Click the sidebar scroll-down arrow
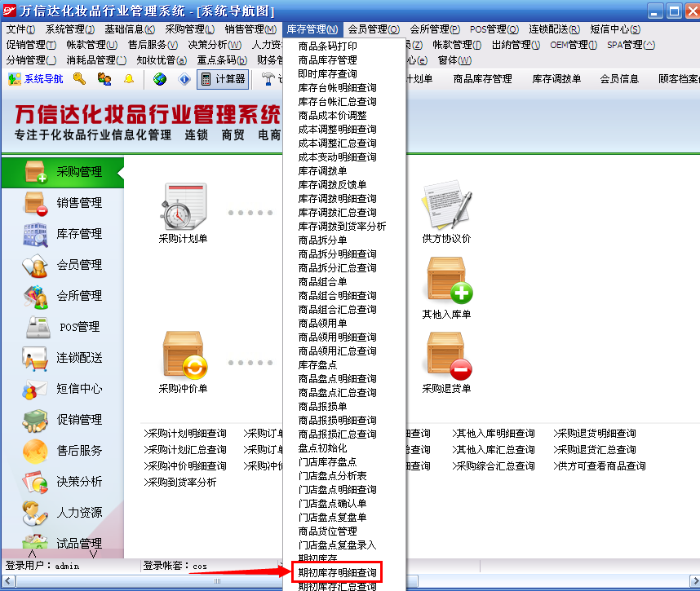Image resolution: width=700 pixels, height=591 pixels. pos(93,554)
